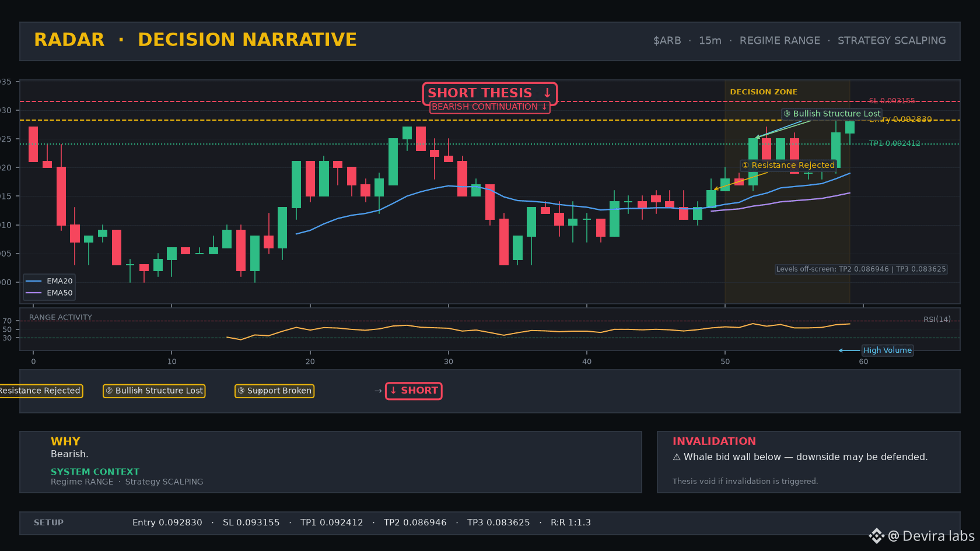Click TP3 0.083625 in the SETUP row
Image resolution: width=980 pixels, height=551 pixels.
tap(499, 522)
